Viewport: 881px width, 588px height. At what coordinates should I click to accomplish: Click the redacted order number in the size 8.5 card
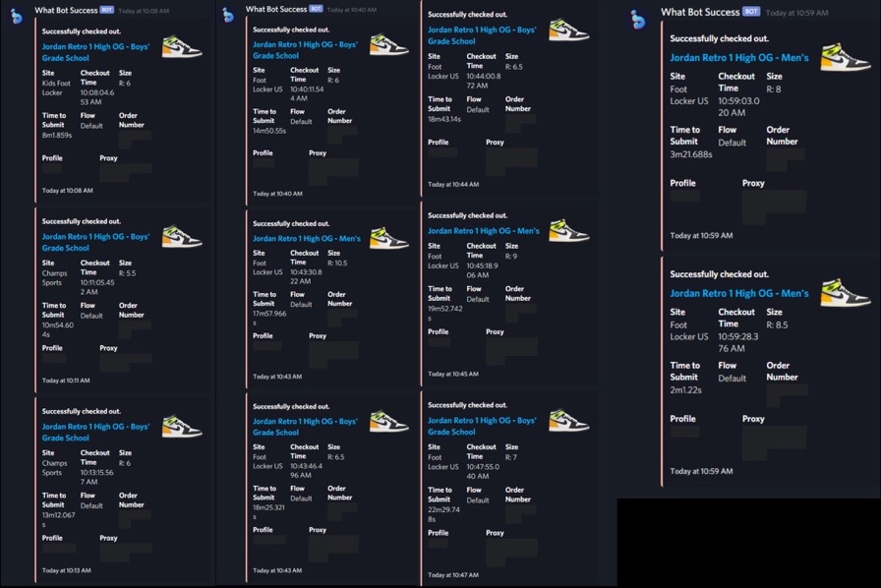[x=787, y=395]
